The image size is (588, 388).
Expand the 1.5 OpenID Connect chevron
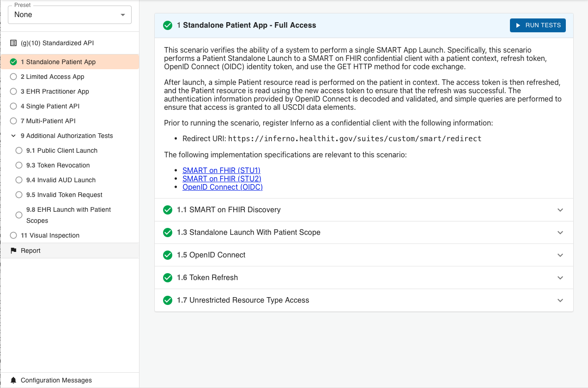560,255
